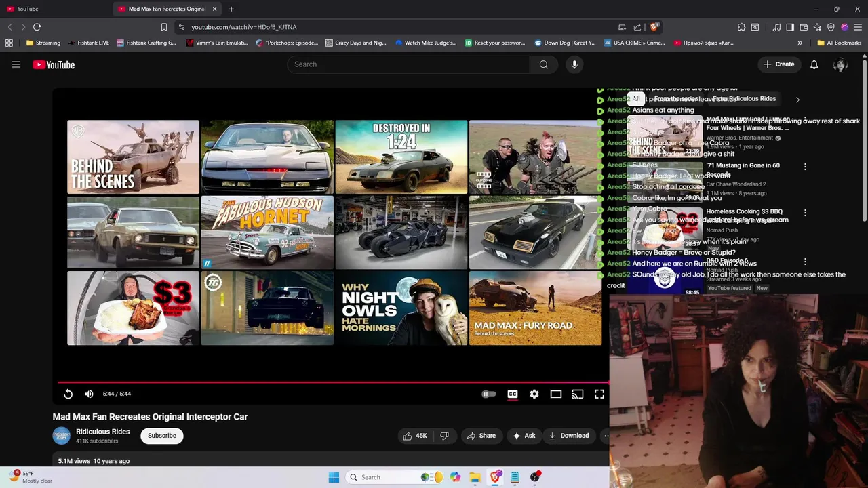Open options for Homeless Cooking $3 BBQ
The width and height of the screenshot is (868, 488).
(805, 212)
